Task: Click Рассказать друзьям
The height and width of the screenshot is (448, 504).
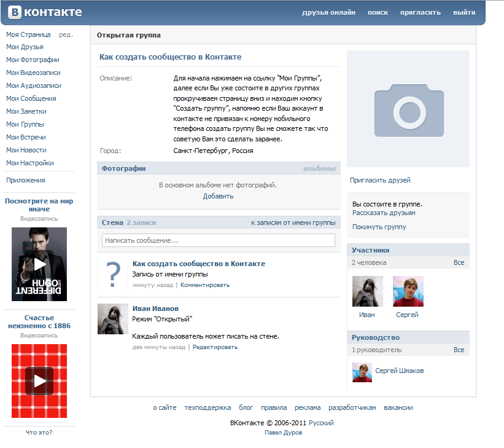Action: 384,213
